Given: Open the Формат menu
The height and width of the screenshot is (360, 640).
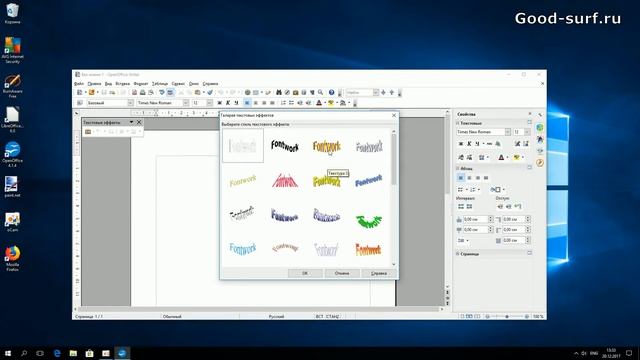Looking at the screenshot, I should [x=141, y=84].
